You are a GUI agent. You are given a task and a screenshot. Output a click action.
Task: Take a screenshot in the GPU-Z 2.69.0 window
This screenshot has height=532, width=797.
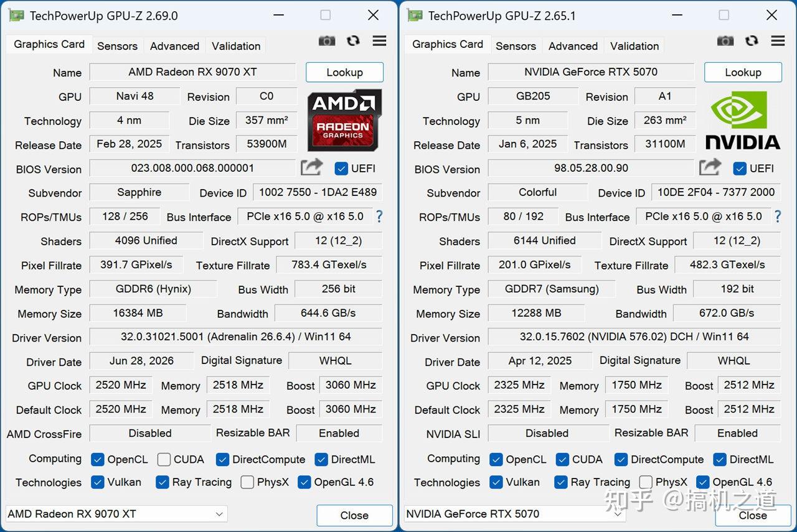327,41
